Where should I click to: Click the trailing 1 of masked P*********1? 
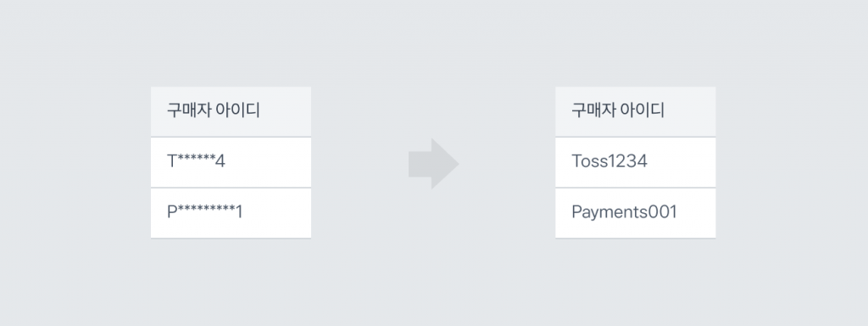pyautogui.click(x=239, y=212)
